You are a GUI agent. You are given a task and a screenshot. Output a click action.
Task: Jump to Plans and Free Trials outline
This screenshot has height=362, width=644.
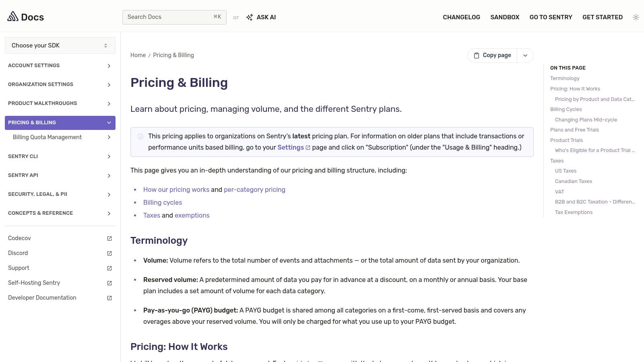point(574,130)
